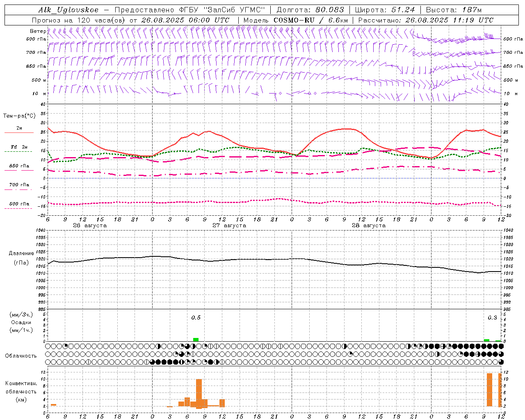This screenshot has width=525, height=420.
Task: Select the provider text ФГБУ "ЗапСиб УГМС"
Action: 222,10
